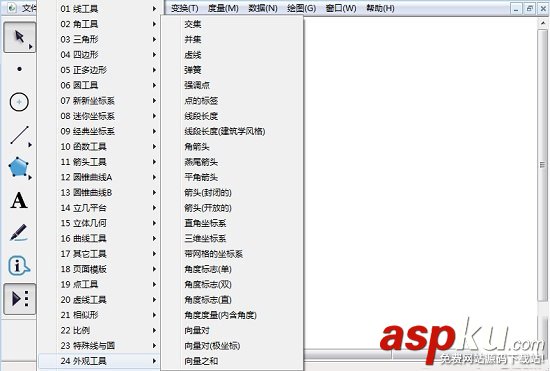Select the Point tool
This screenshot has height=371, width=550.
19,69
